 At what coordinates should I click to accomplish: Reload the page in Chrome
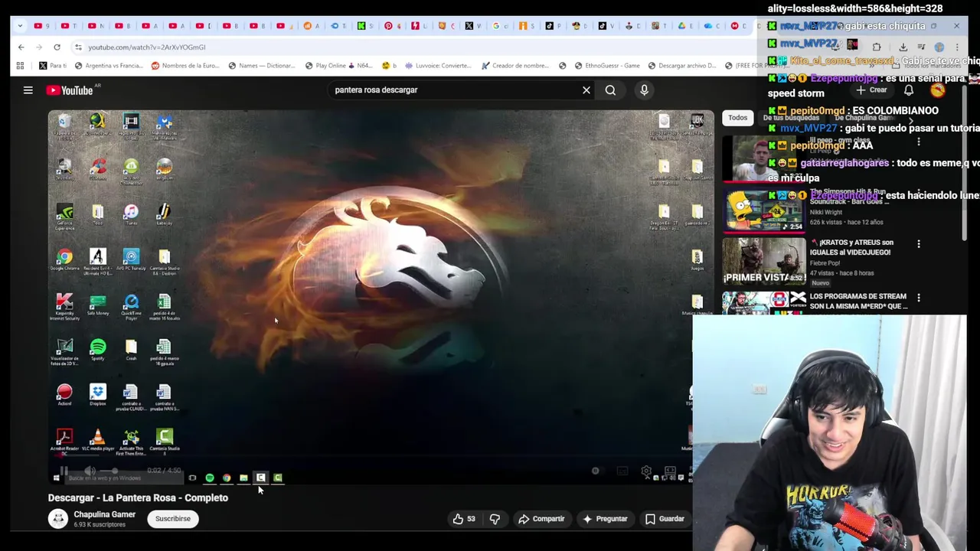[x=57, y=47]
